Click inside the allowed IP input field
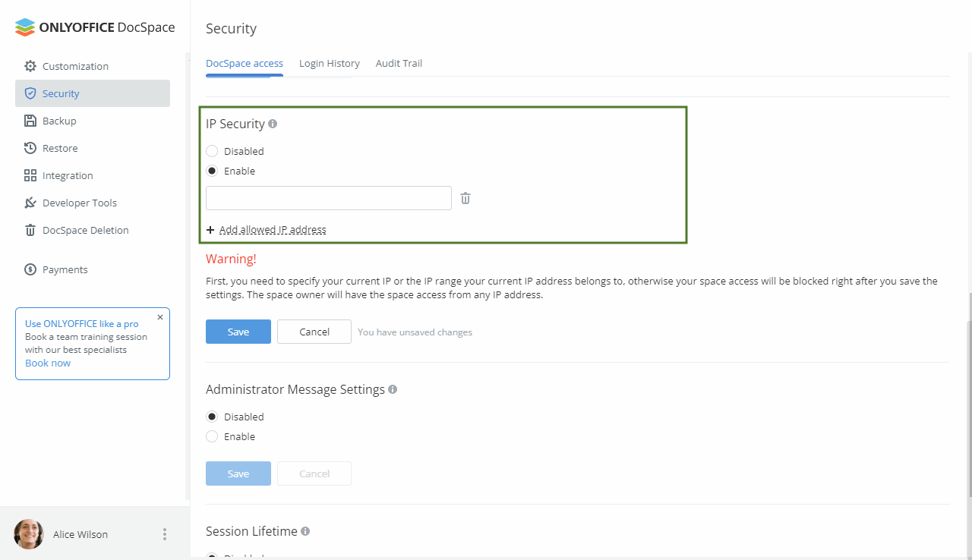The height and width of the screenshot is (560, 972). pos(328,198)
